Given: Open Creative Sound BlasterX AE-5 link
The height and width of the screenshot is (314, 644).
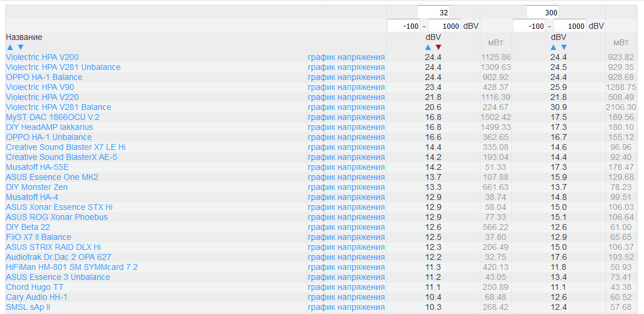Looking at the screenshot, I should tap(62, 157).
